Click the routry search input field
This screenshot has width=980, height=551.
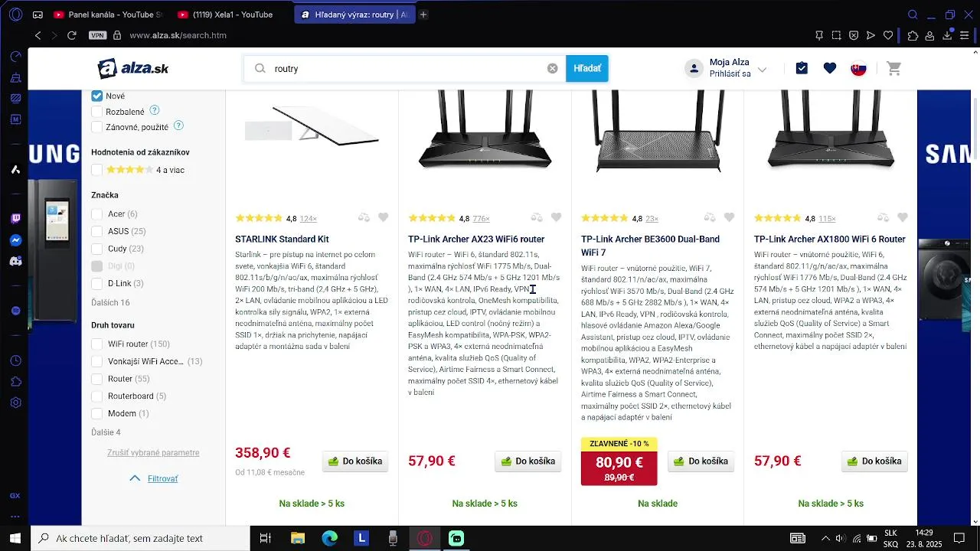pos(407,69)
